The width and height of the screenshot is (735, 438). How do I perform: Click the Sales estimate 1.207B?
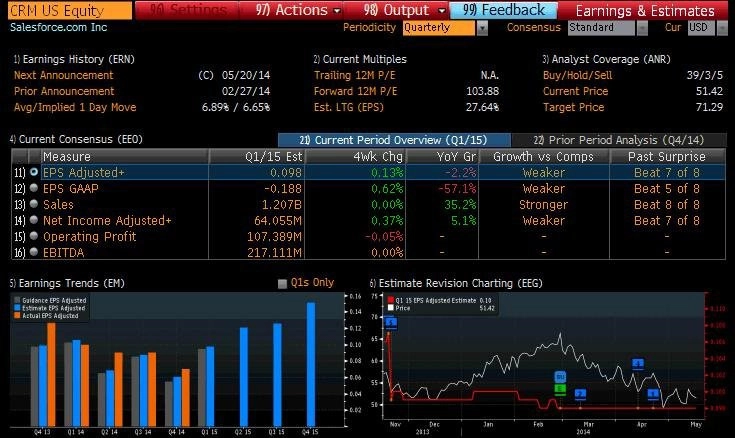pyautogui.click(x=282, y=204)
